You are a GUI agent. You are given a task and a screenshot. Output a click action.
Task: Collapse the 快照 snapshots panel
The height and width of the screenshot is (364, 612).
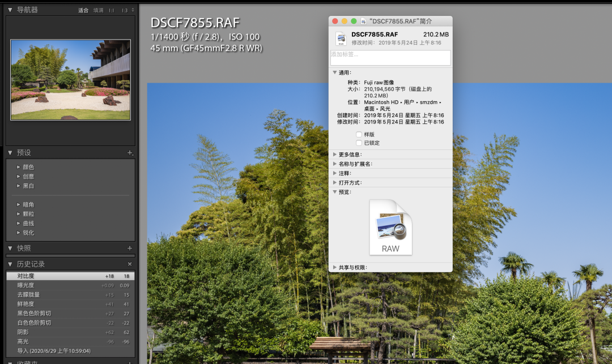[x=10, y=249]
